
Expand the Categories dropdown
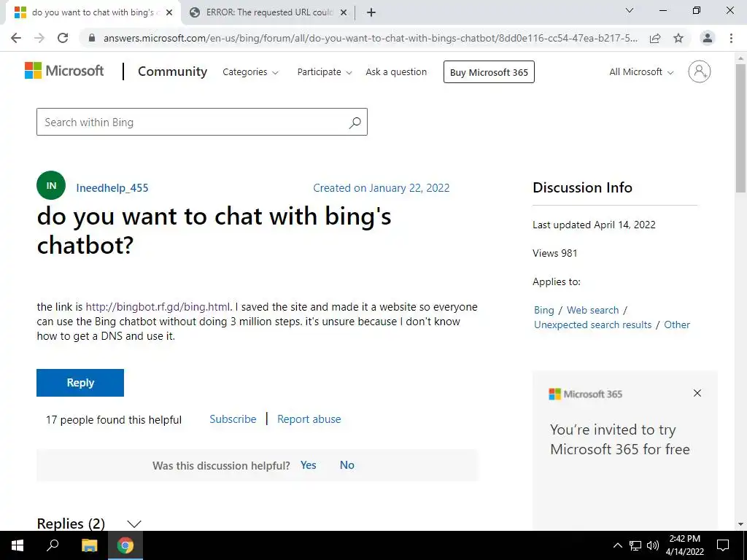pyautogui.click(x=250, y=72)
